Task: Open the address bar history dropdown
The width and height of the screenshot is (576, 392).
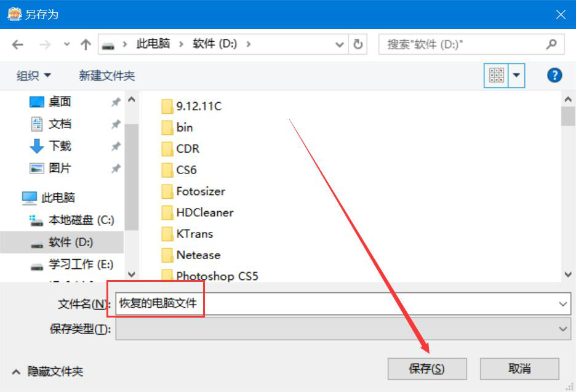Action: [340, 45]
